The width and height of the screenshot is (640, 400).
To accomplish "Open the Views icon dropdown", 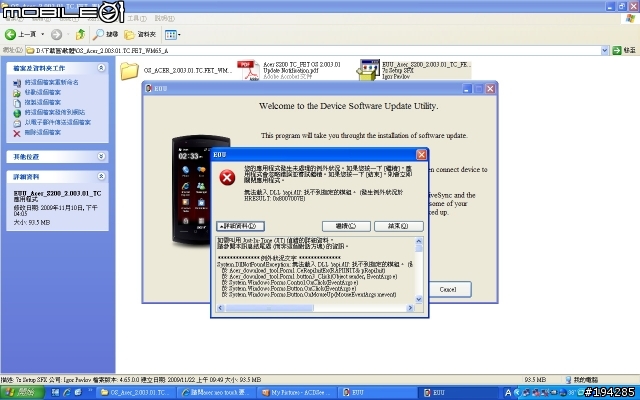I will point(173,35).
